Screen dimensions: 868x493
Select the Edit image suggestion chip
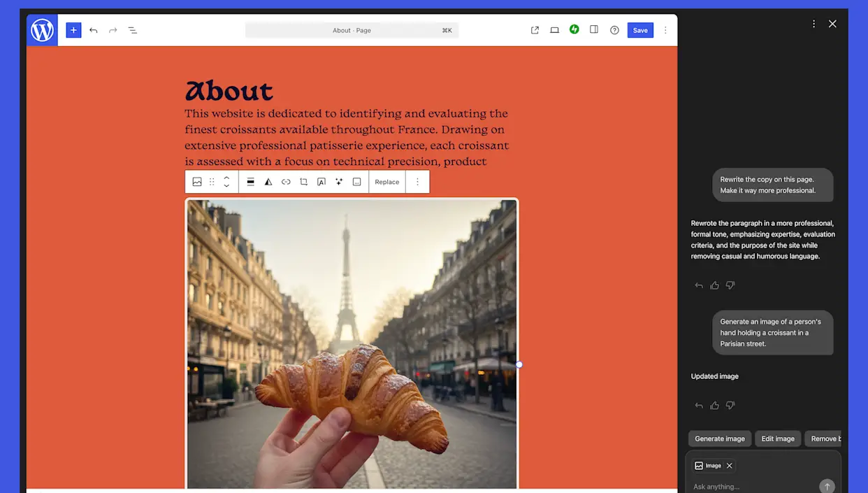click(x=778, y=438)
